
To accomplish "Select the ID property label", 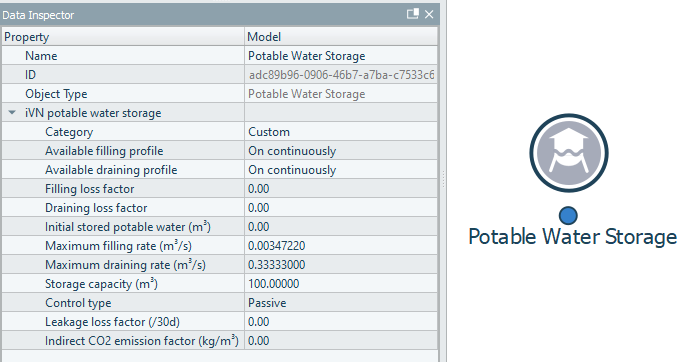I will point(30,75).
